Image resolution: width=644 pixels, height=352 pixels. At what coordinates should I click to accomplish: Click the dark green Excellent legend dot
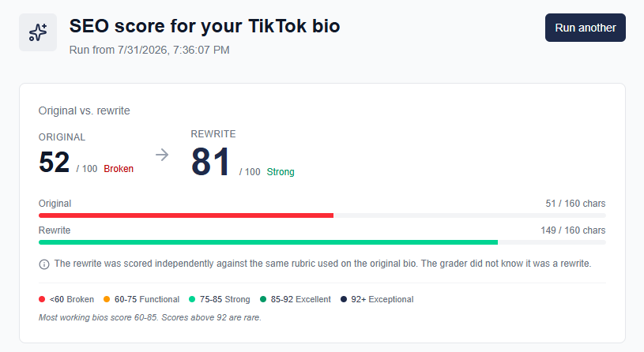click(263, 299)
